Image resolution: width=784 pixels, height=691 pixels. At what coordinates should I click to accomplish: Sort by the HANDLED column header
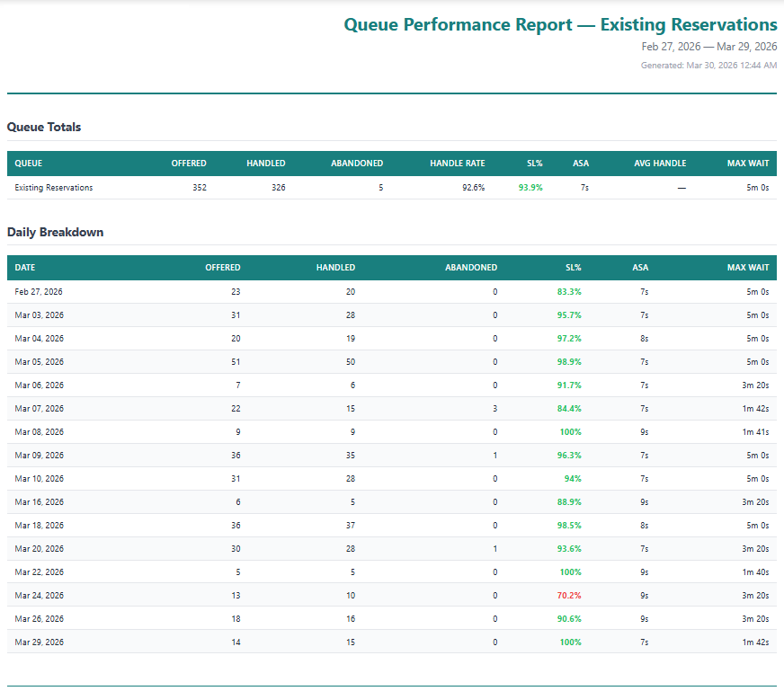click(266, 164)
